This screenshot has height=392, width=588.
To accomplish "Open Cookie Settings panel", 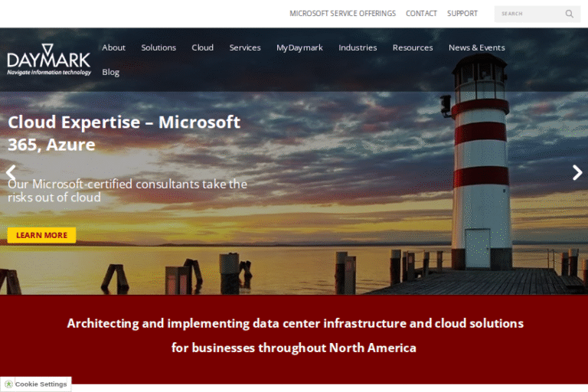I will click(41, 384).
